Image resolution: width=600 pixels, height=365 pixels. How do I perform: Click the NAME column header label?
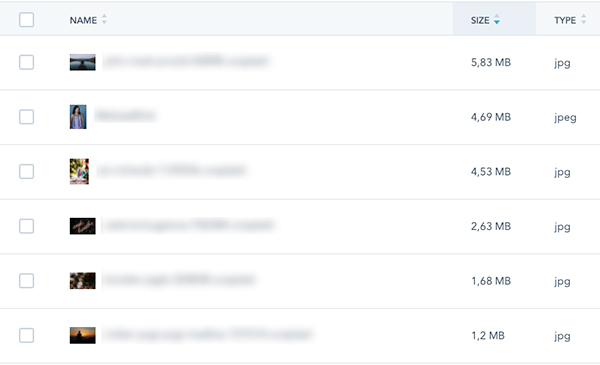pyautogui.click(x=83, y=20)
